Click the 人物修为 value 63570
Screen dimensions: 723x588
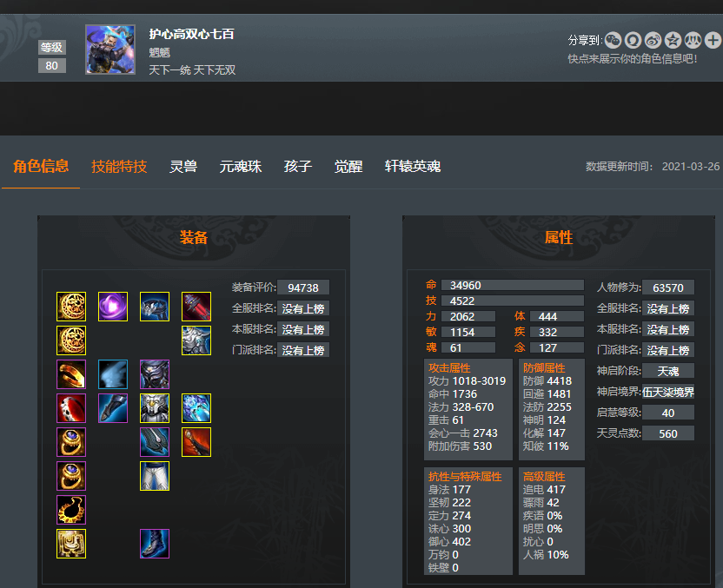[x=667, y=287]
